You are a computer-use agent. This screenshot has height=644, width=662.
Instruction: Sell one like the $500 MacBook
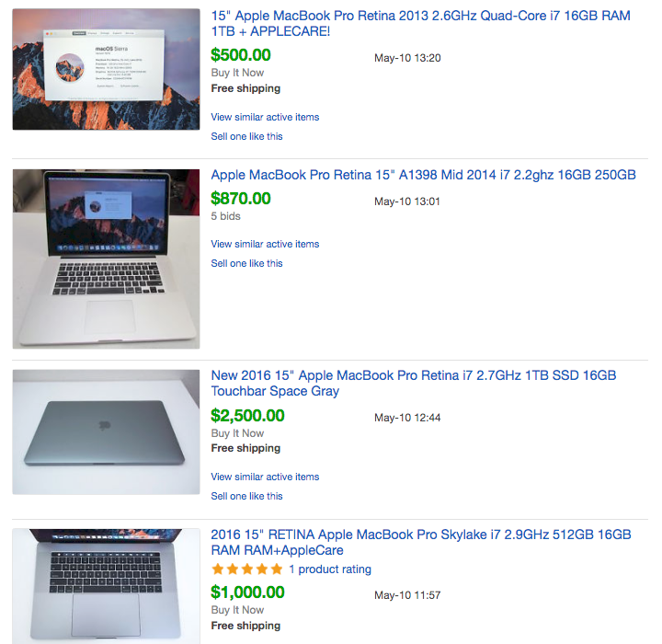pos(246,136)
